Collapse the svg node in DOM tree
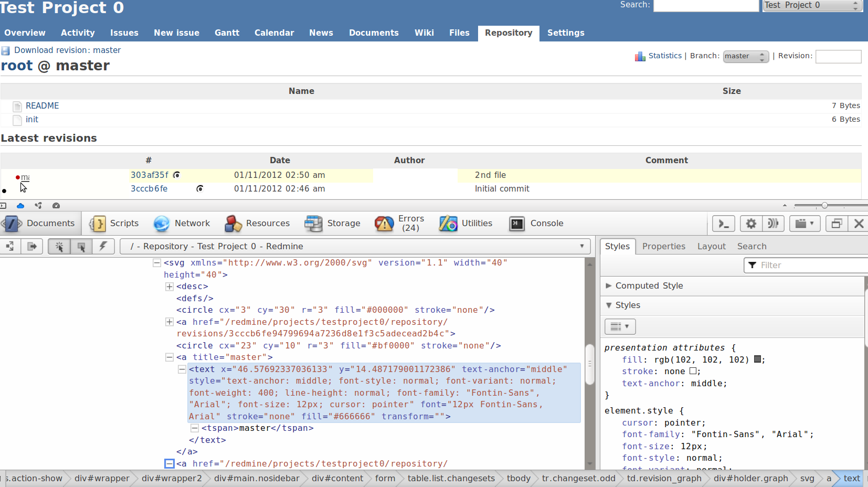Screen dimensions: 868x487 pos(156,263)
